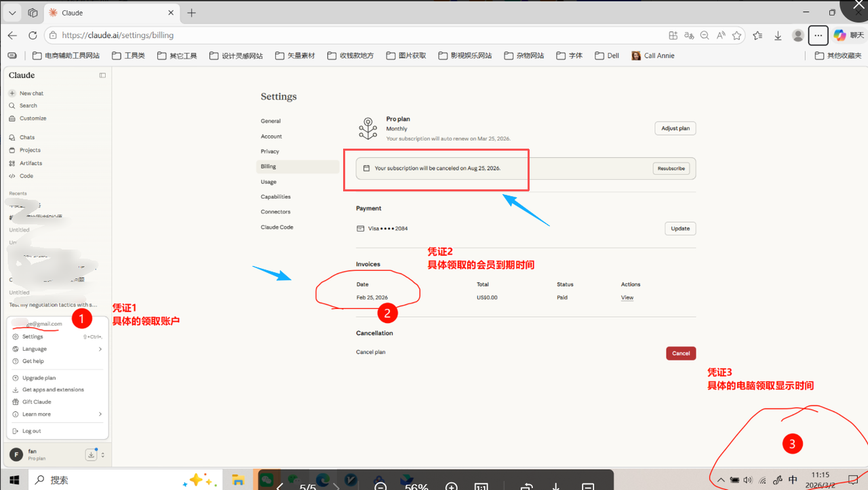Expand the Learn more submenu
The image size is (868, 490).
click(x=57, y=414)
